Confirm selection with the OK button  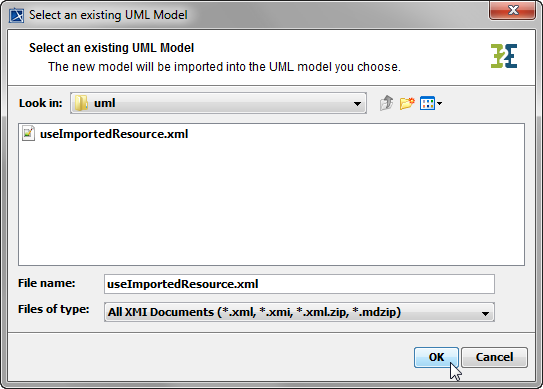[436, 357]
